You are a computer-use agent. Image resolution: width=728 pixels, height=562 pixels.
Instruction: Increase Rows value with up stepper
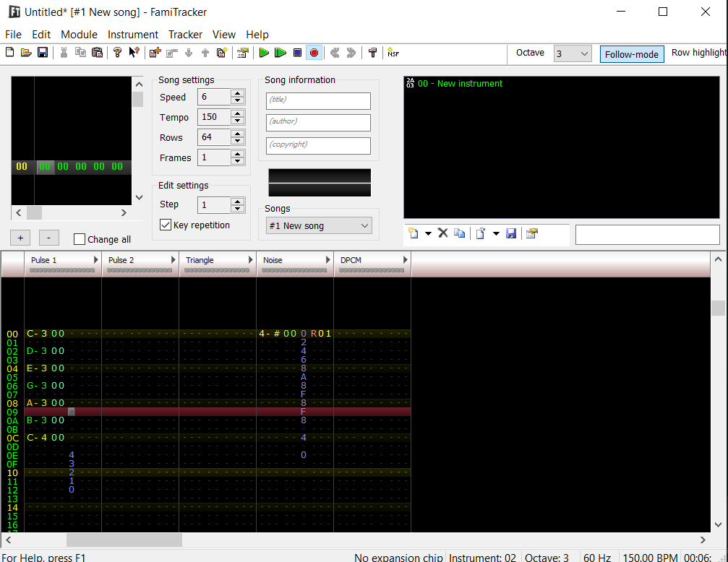238,134
